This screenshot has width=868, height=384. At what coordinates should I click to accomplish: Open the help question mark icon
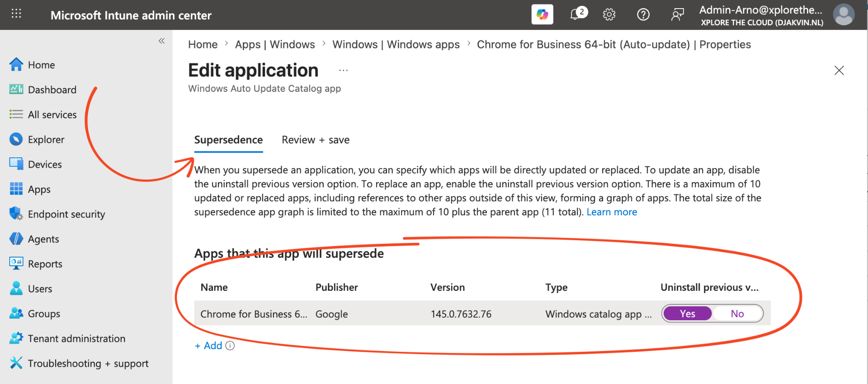tap(643, 14)
